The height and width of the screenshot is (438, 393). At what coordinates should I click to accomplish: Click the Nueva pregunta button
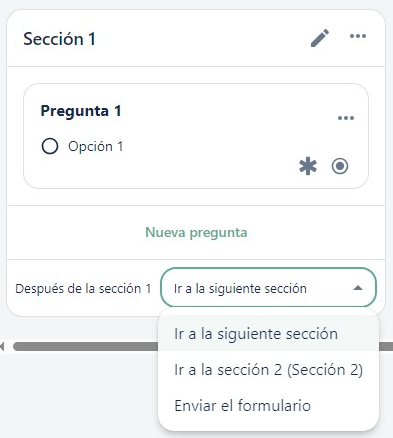tap(196, 232)
